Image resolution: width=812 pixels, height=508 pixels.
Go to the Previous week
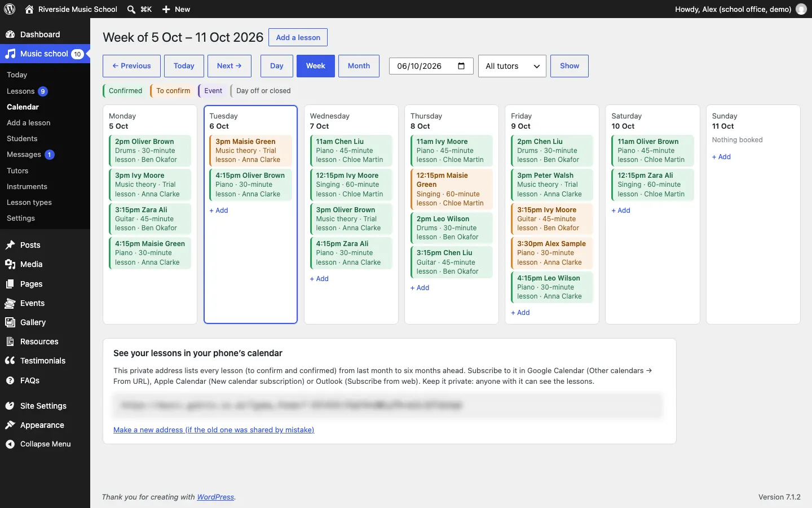tap(131, 66)
